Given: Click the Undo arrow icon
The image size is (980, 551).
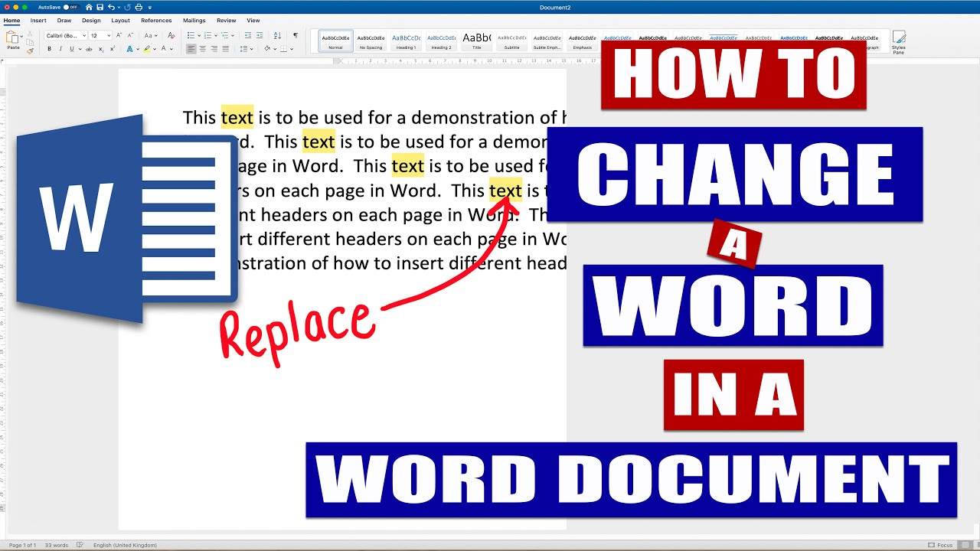Looking at the screenshot, I should (x=111, y=7).
